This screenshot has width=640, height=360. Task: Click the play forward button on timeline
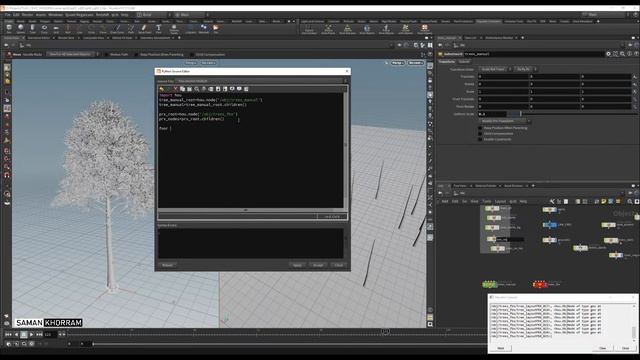[31, 334]
